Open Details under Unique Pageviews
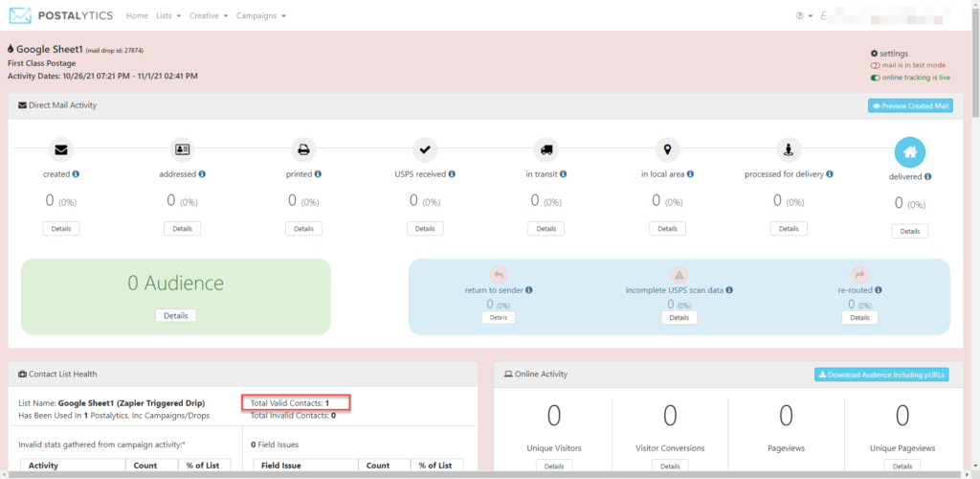 point(902,466)
